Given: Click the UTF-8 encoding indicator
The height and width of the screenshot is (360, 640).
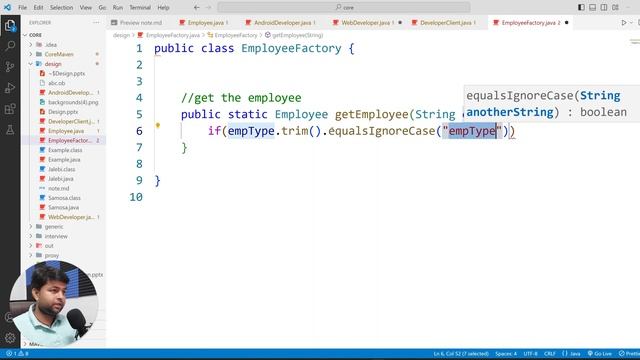Looking at the screenshot, I should tap(531, 353).
